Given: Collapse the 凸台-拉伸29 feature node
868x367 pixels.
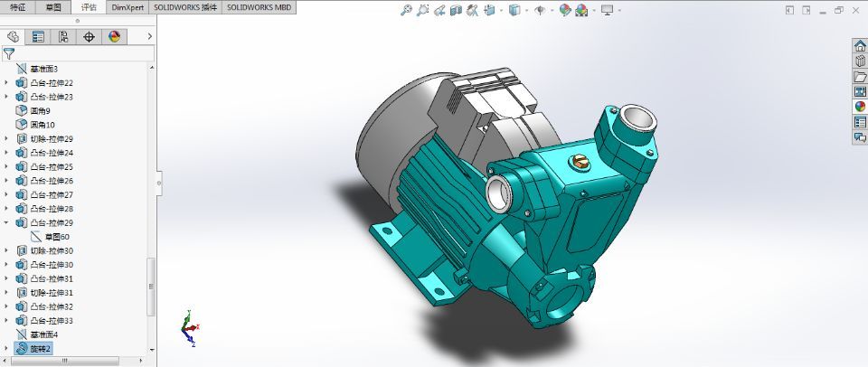Looking at the screenshot, I should [x=7, y=222].
